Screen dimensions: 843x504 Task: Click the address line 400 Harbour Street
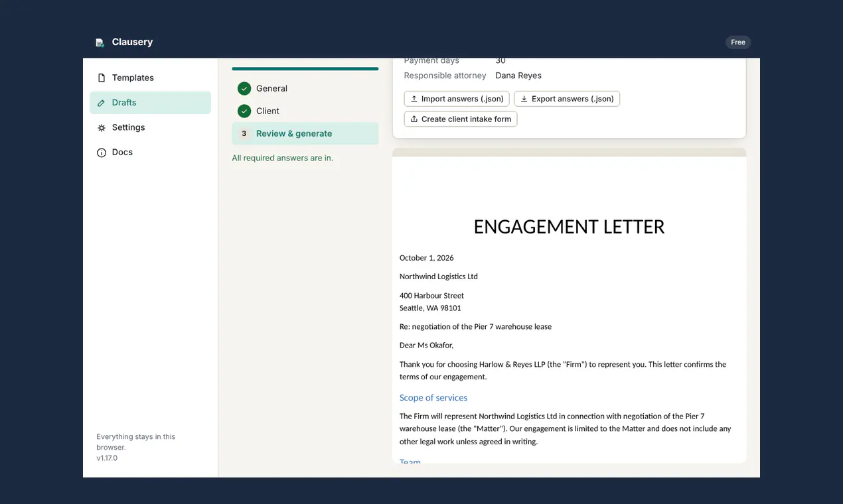click(432, 296)
